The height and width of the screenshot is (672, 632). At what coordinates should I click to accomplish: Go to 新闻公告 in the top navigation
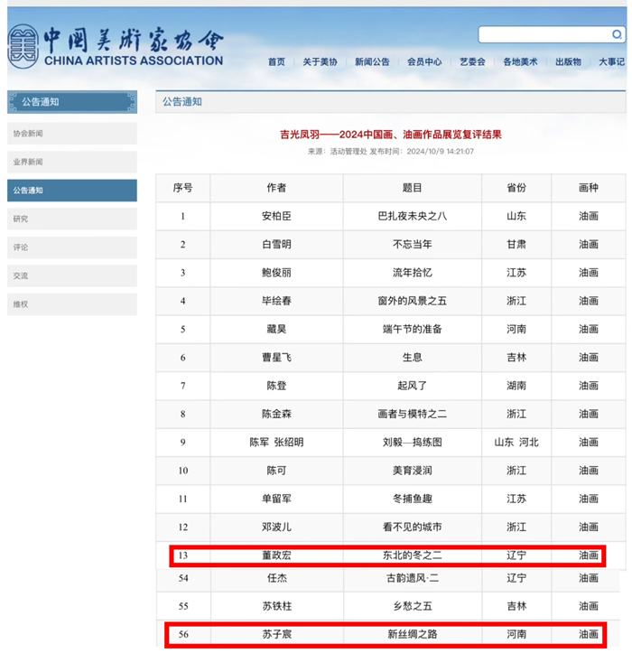click(x=372, y=62)
